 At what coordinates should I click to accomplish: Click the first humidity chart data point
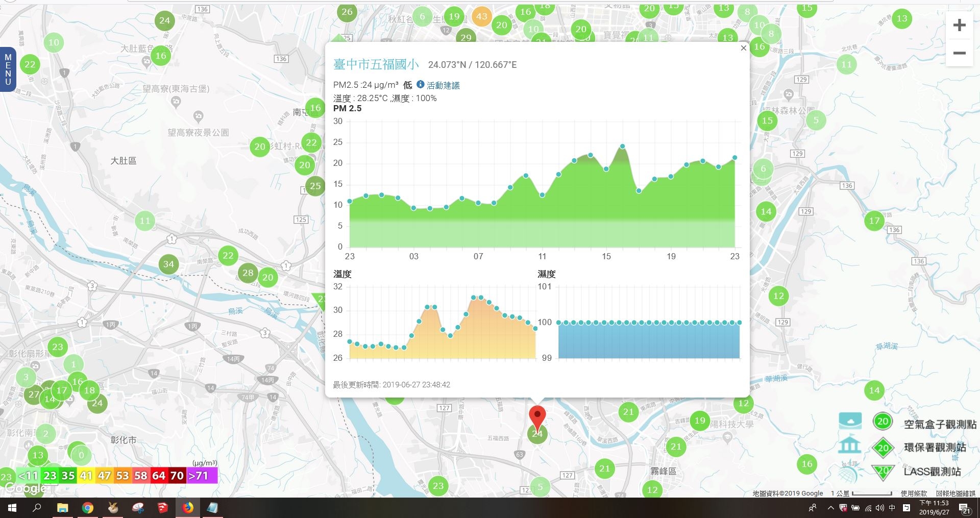click(559, 323)
